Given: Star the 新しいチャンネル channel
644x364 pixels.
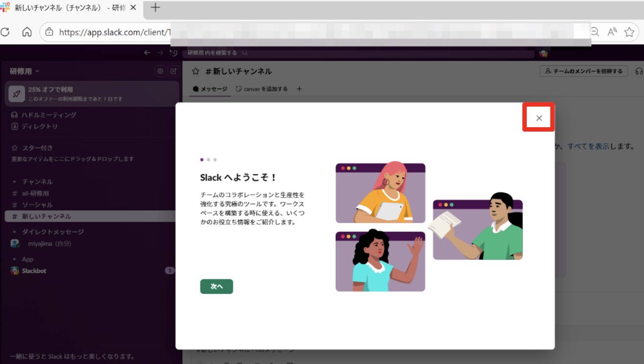Looking at the screenshot, I should tap(196, 71).
